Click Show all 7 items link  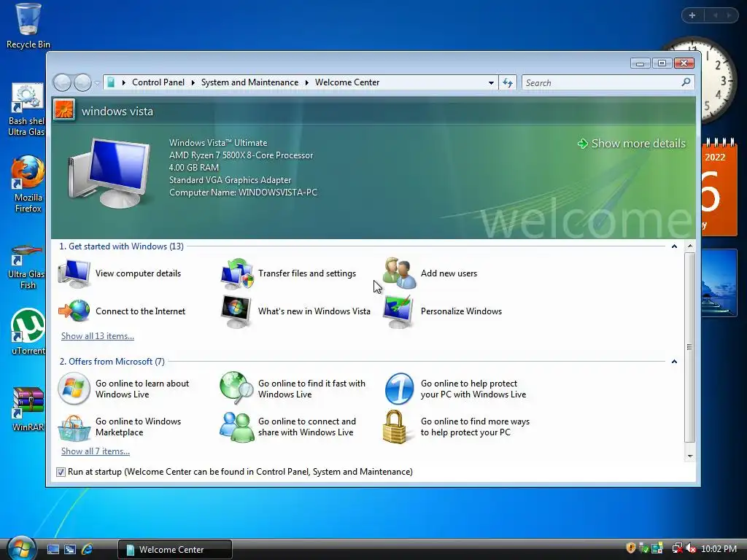point(96,451)
